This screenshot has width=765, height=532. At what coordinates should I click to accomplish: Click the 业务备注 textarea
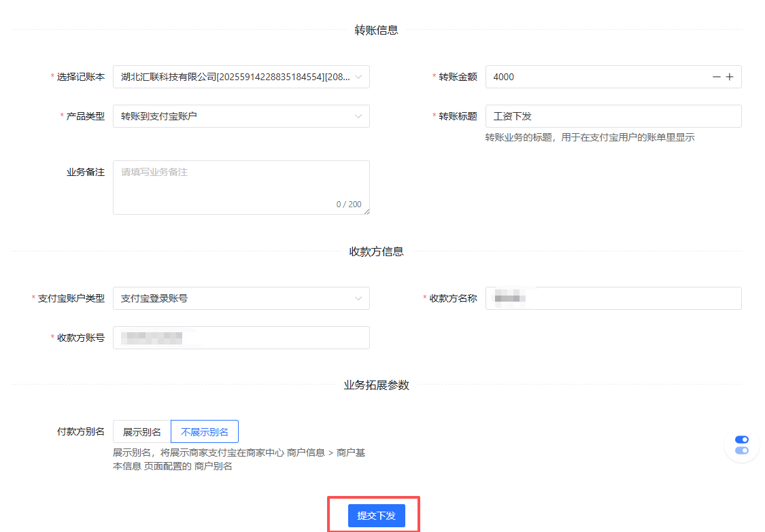[x=241, y=188]
